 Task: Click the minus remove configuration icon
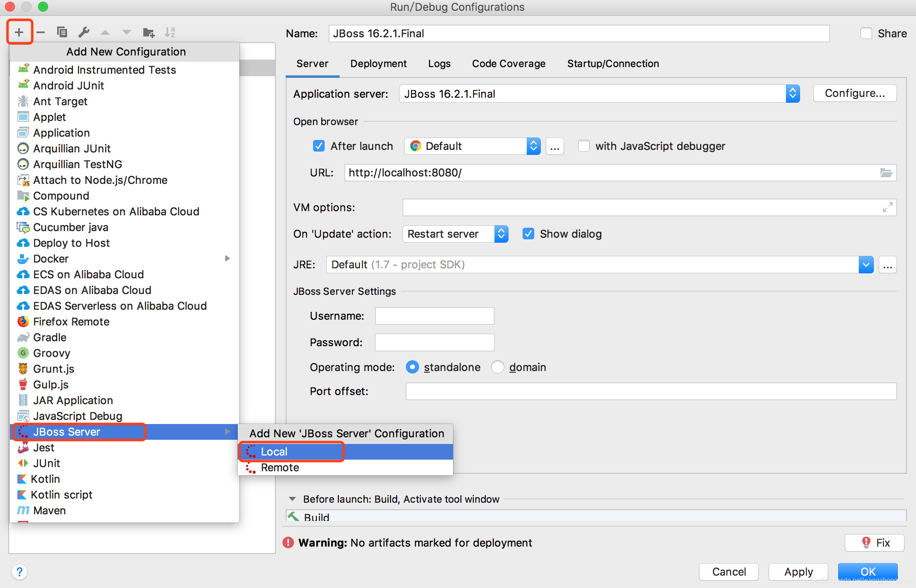tap(41, 32)
